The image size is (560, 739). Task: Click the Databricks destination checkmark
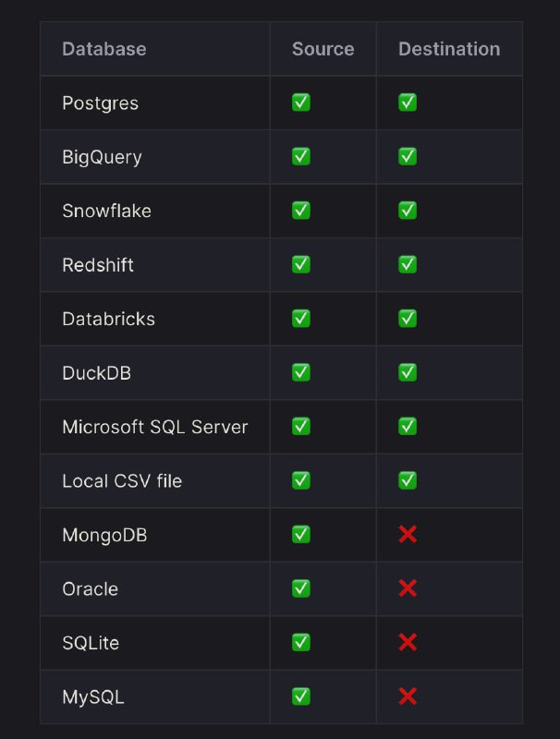coord(408,318)
